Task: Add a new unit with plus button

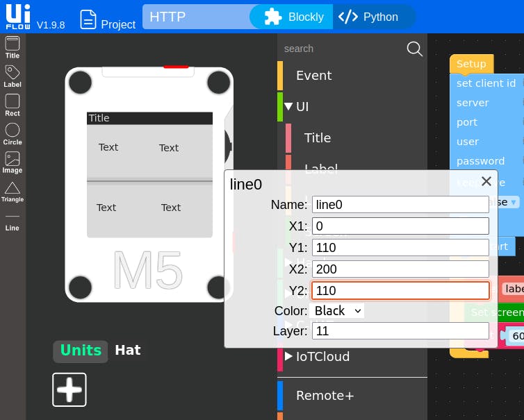Action: point(69,389)
